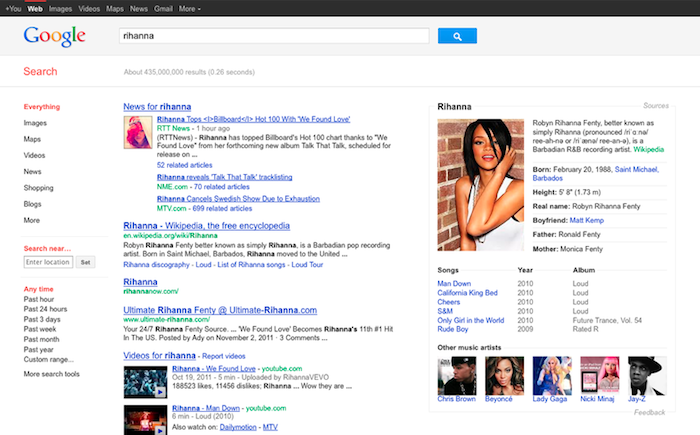
Task: Filter results to Past 24 hours
Action: click(45, 309)
